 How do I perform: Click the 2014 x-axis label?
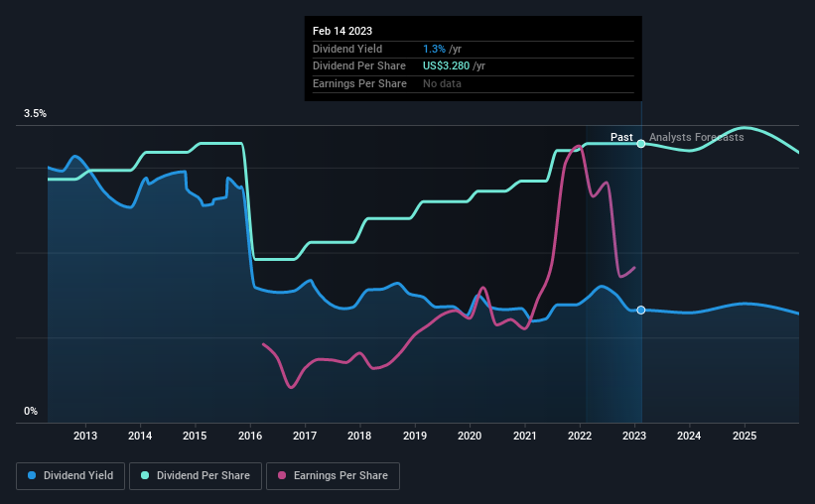140,436
